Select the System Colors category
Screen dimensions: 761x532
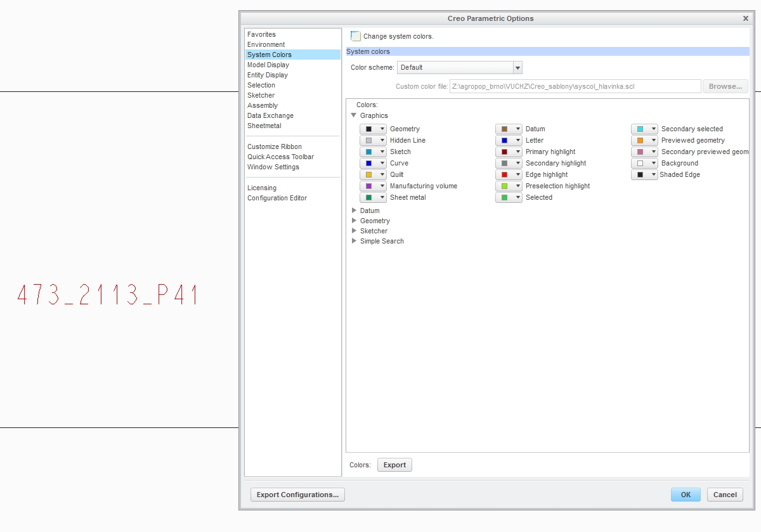point(293,55)
